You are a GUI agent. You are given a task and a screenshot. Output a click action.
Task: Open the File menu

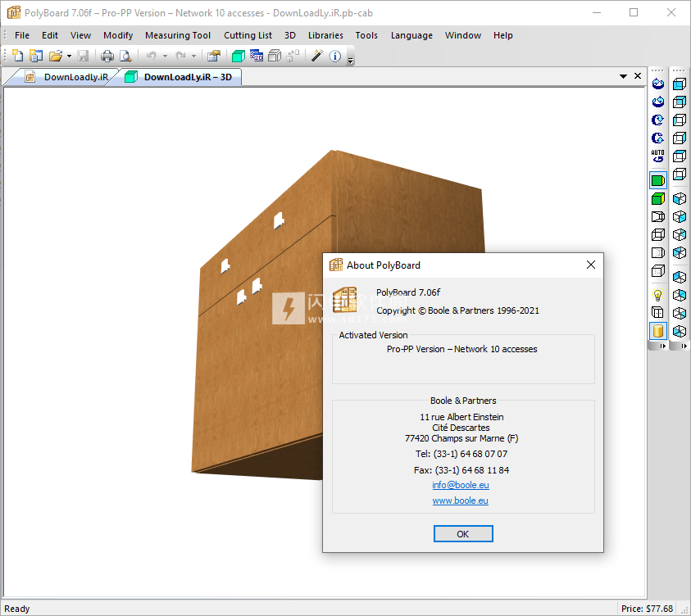tap(22, 35)
